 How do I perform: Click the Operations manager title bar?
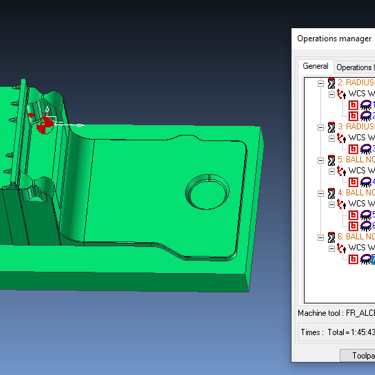333,39
